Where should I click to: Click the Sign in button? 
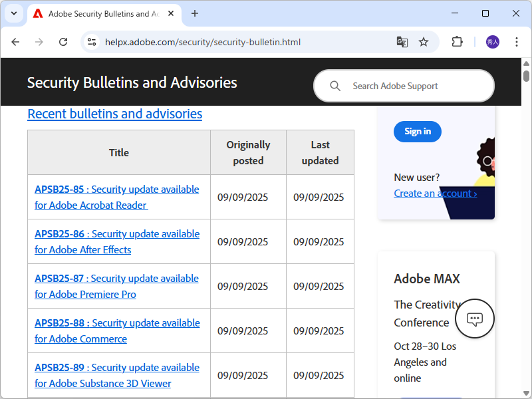pos(418,132)
